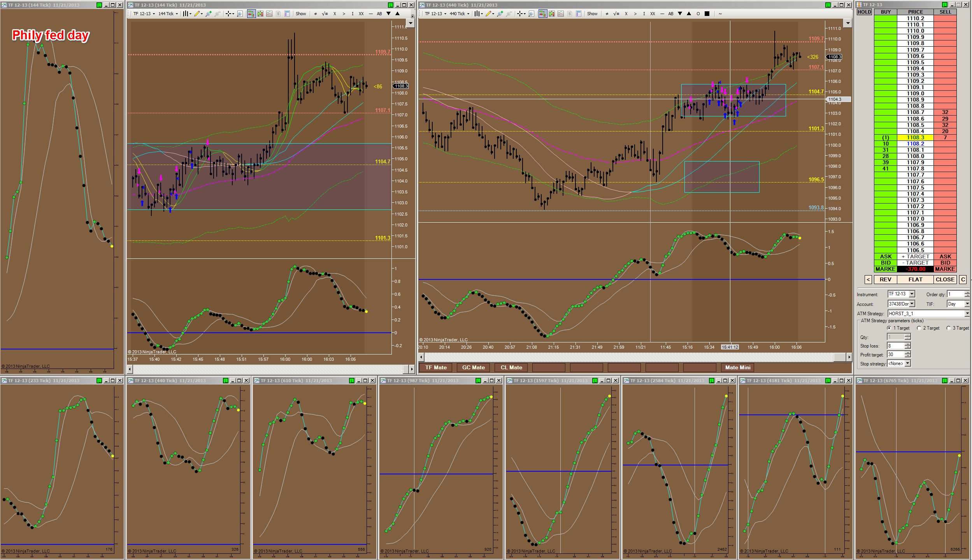Open candlestick data series in large 440 Tick chart
This screenshot has width=972, height=560.
[551, 14]
